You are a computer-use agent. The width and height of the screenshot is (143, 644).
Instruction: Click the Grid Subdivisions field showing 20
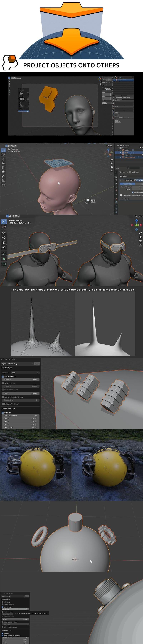tap(15, 638)
